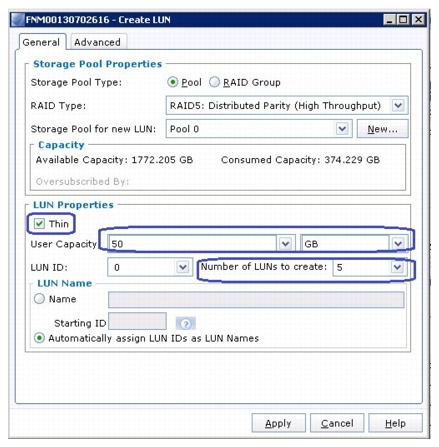The image size is (439, 447).
Task: Expand the LUN ID dropdown
Action: tap(183, 267)
